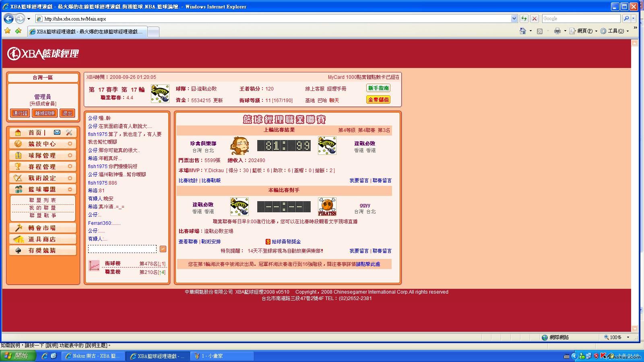Click the 戰術安排 link
Screen dimensions: 644x362
[x=211, y=242]
